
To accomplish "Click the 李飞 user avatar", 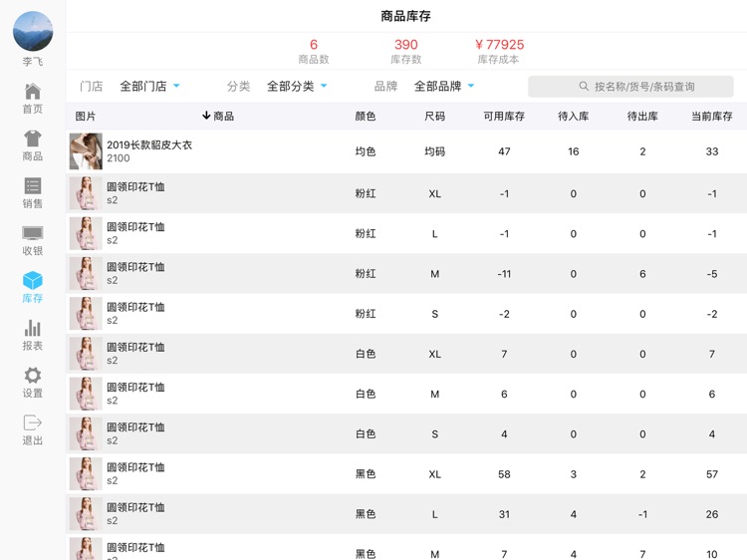I will [x=33, y=32].
